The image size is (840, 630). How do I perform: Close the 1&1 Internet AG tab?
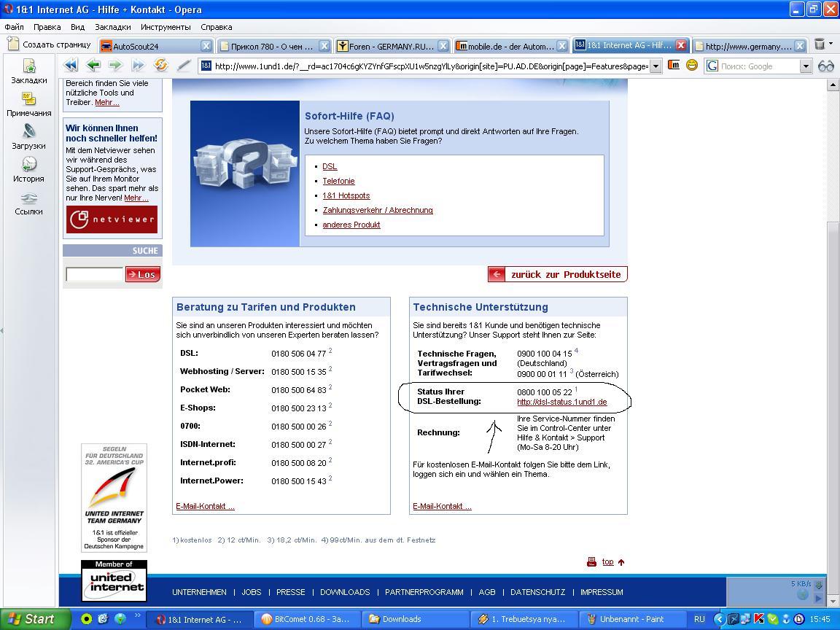point(681,45)
